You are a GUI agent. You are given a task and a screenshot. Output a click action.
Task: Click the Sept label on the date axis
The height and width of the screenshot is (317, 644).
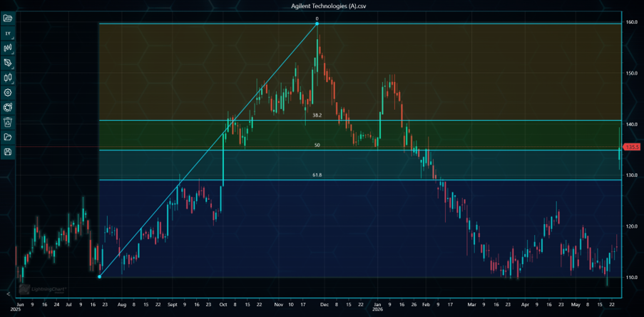pos(173,305)
